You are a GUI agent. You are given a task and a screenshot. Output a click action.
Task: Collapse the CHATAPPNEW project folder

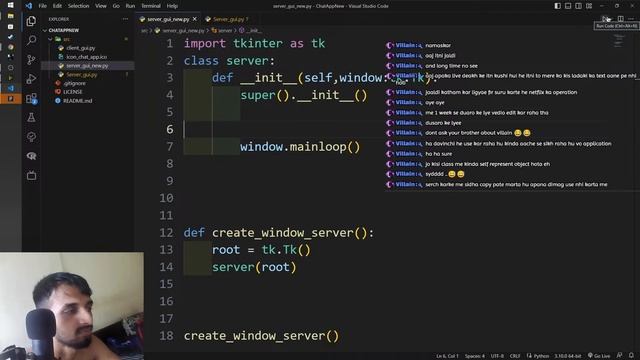(63, 30)
